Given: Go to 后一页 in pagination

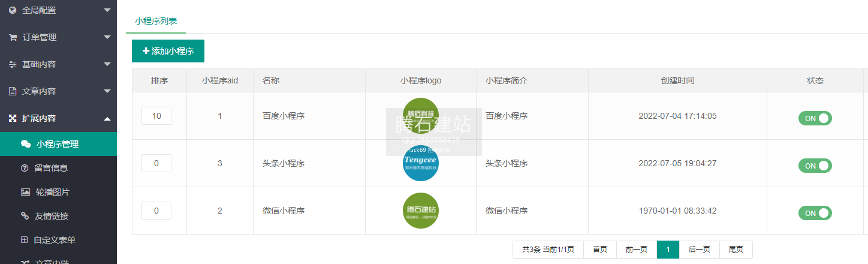Looking at the screenshot, I should point(699,250).
